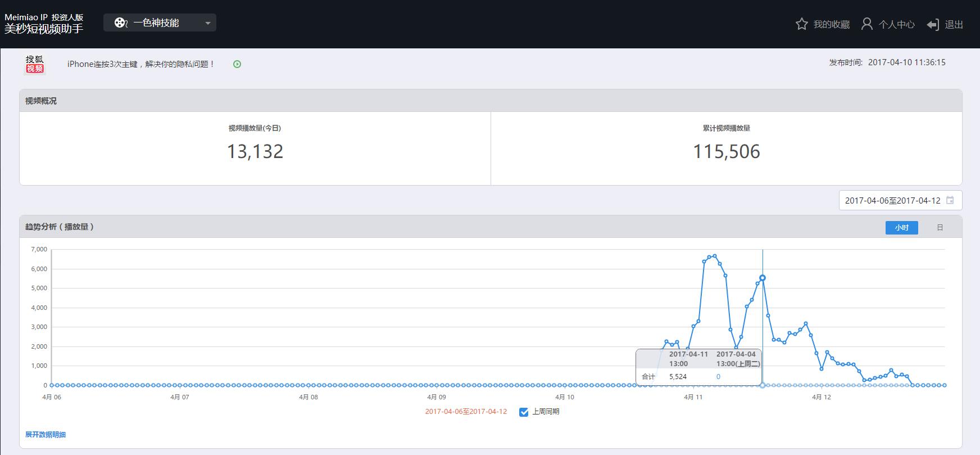Click the film reel icon in selector
Screen dimensions: 980x455
[x=121, y=22]
